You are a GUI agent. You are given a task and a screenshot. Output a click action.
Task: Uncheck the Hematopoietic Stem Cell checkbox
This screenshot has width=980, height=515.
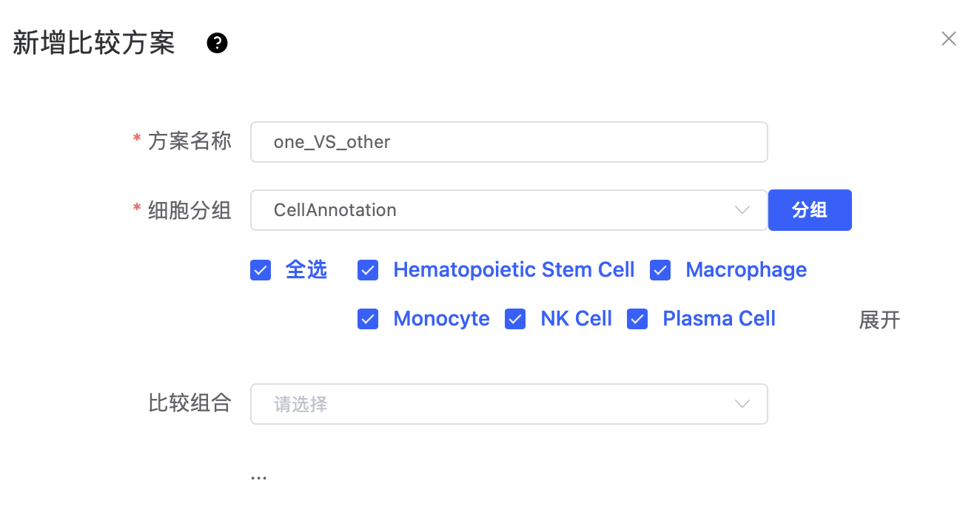tap(368, 270)
